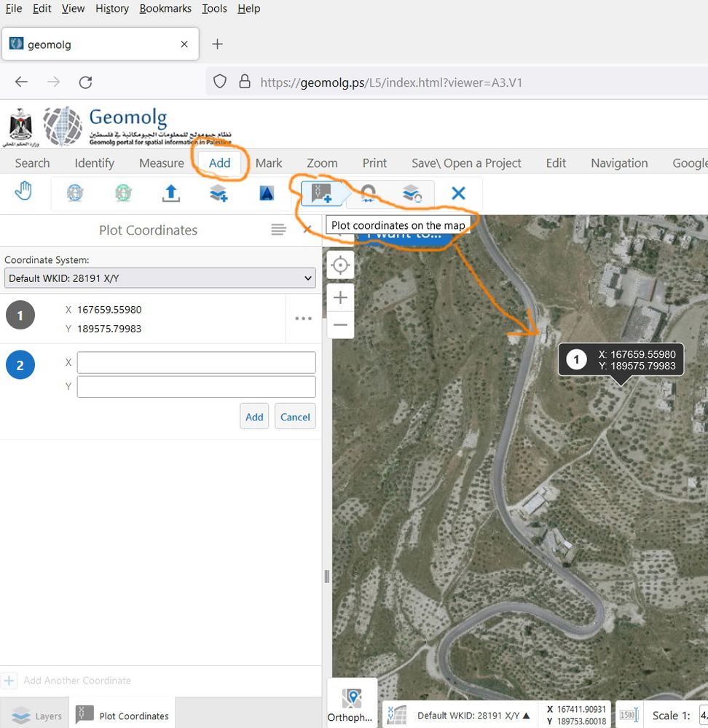Click the Add button for coordinate 2

pos(254,417)
